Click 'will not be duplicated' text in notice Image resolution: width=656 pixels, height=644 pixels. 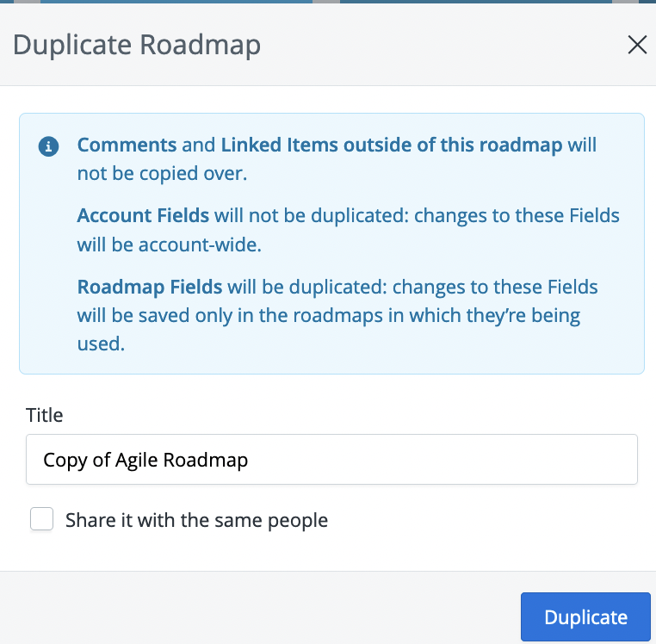coord(311,216)
